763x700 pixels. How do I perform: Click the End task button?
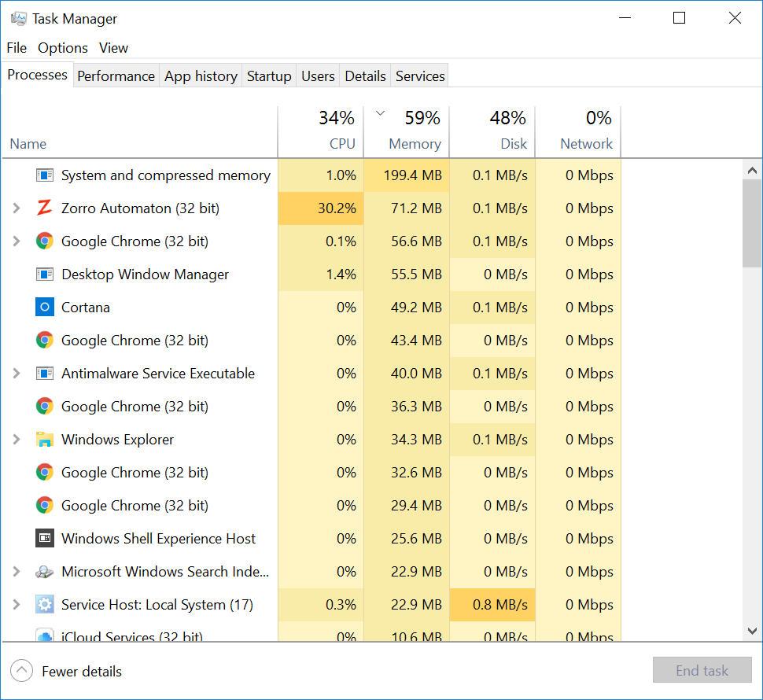click(x=702, y=670)
